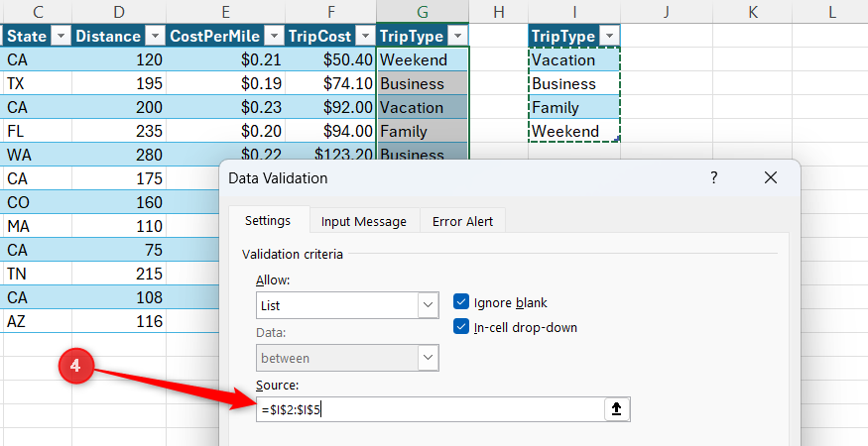Open State column filter dropdown
The image size is (868, 446).
[61, 37]
